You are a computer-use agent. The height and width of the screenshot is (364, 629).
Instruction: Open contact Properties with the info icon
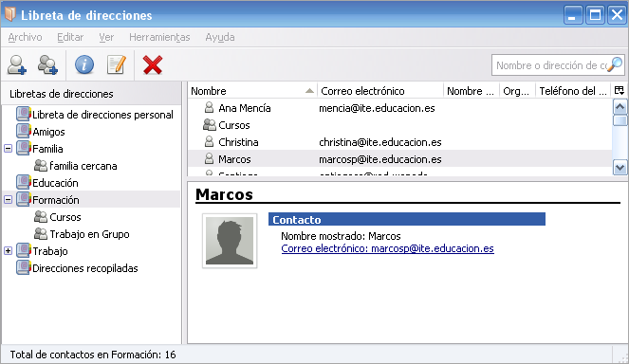click(84, 64)
